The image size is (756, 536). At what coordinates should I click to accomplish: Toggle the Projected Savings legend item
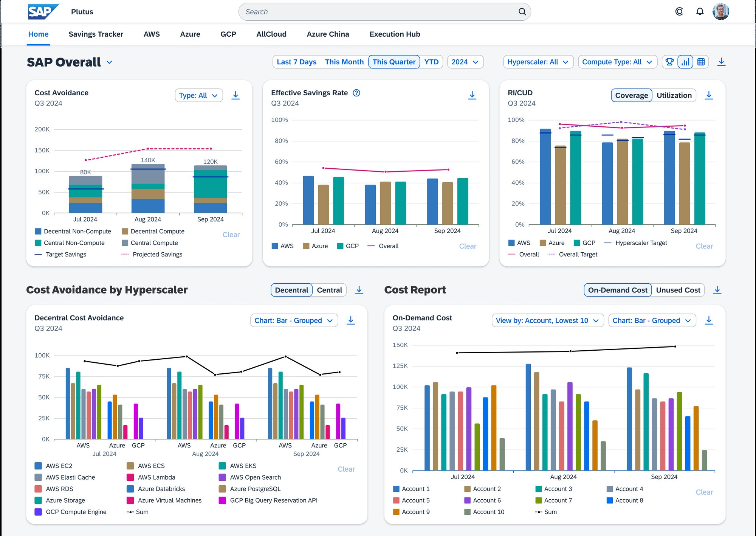[x=152, y=255]
